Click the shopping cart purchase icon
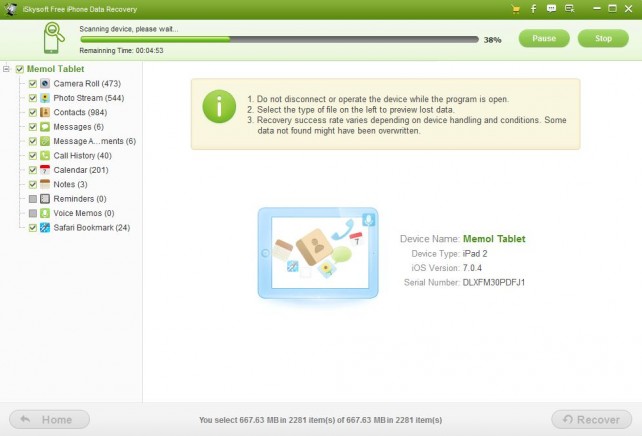Screen dimensions: 642x436 [x=516, y=9]
